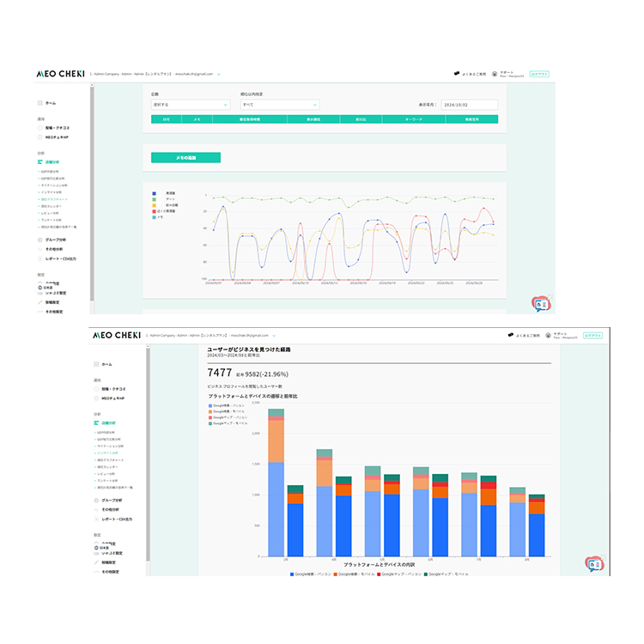Image resolution: width=644 pixels, height=644 pixels.
Task: Close chat bubble X in top window
Action: click(x=550, y=297)
